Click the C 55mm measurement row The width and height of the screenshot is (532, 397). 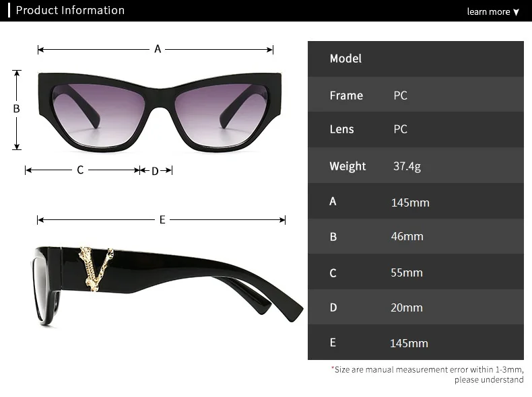click(415, 272)
